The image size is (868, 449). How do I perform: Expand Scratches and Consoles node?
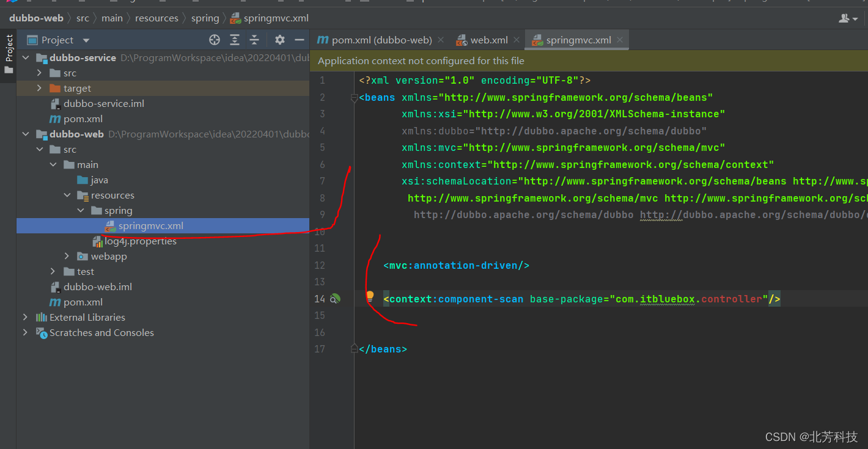pos(25,332)
